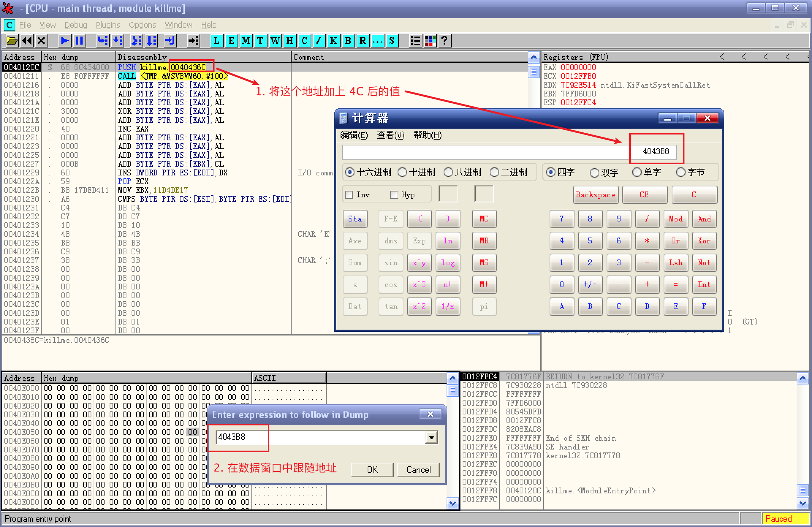Click the Open file folder icon
Viewport: 812px width, 527px height.
12,41
